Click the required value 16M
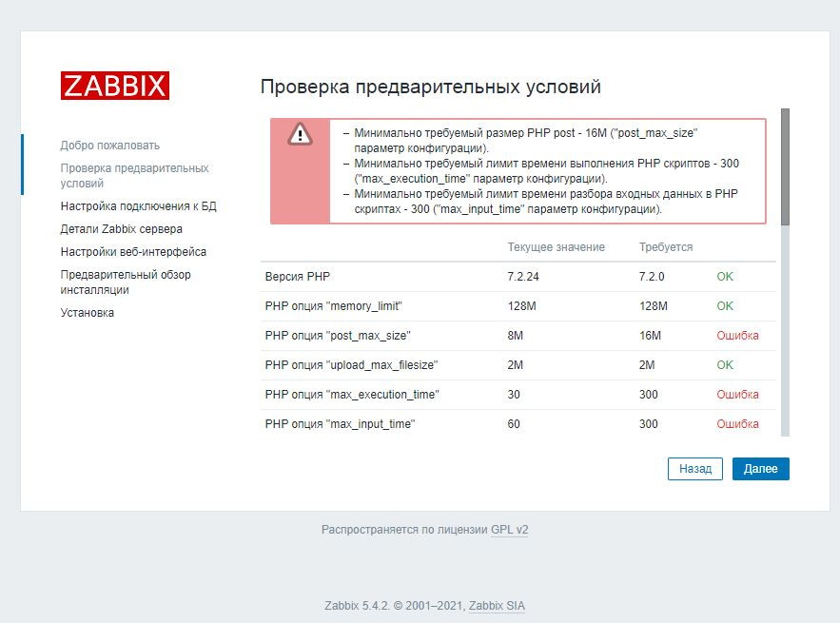Viewport: 840px width, 623px height. 650,336
